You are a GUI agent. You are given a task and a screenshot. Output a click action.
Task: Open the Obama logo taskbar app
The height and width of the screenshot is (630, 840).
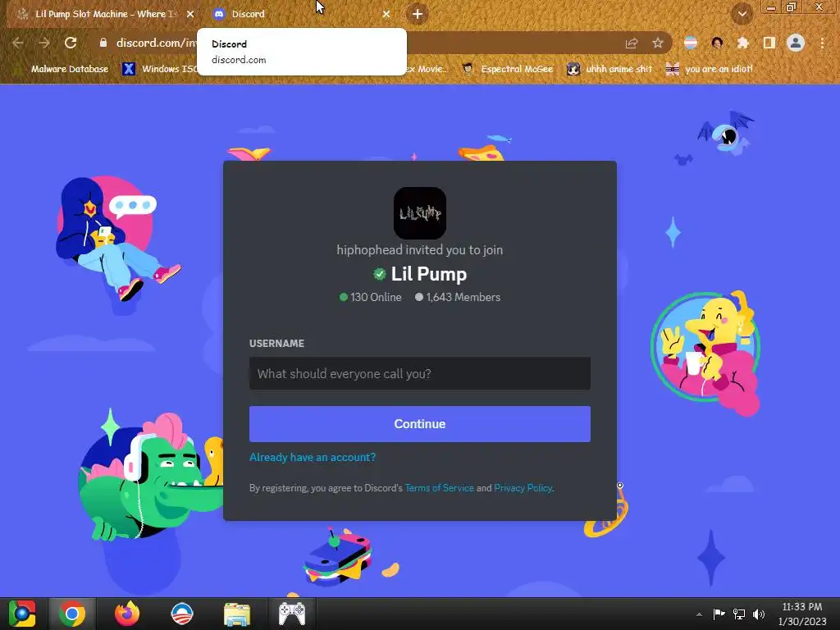[x=181, y=614]
